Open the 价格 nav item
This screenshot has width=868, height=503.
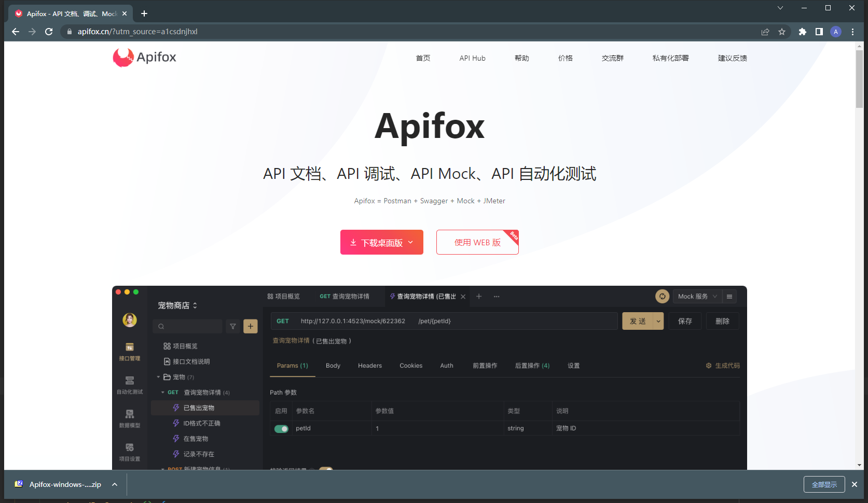[566, 58]
